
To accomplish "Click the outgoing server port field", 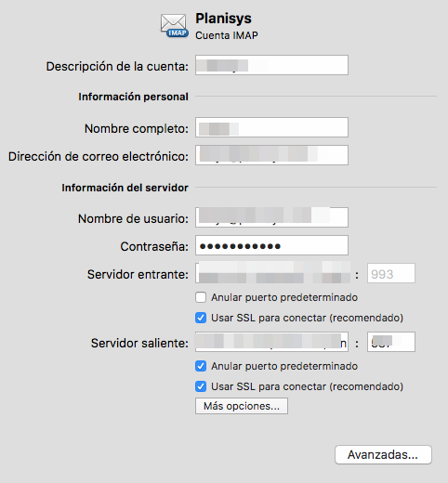I will 391,342.
